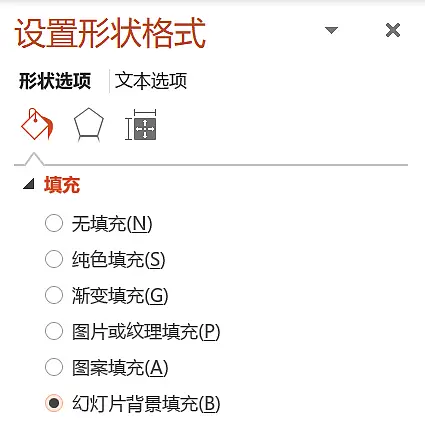The height and width of the screenshot is (432, 425).
Task: Collapse the 填充 section triangle
Action: tap(29, 184)
